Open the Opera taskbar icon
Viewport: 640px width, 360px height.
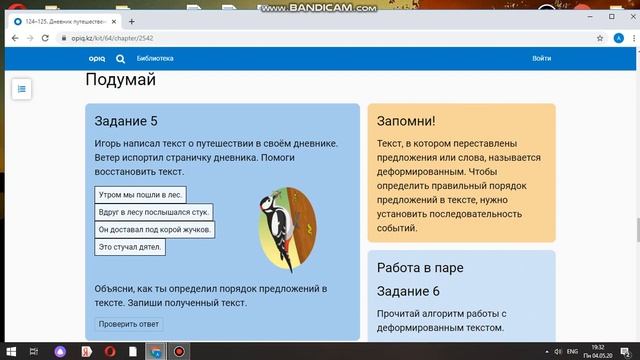coord(110,351)
